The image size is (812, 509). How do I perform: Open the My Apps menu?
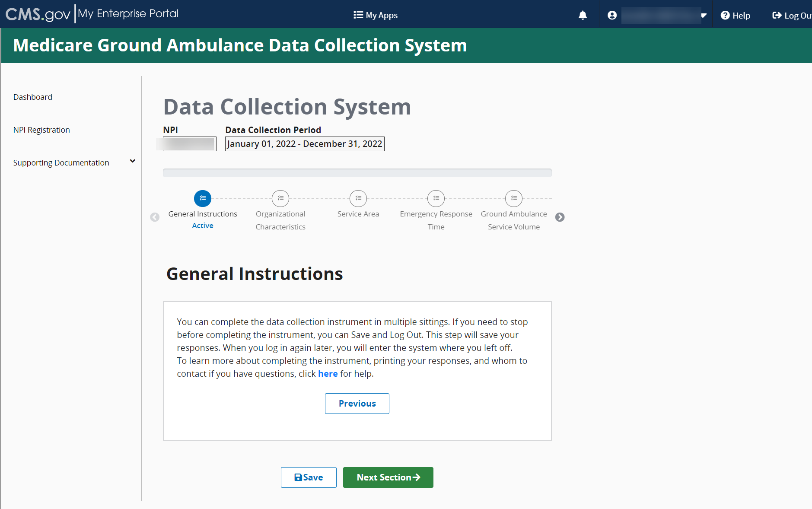click(376, 16)
